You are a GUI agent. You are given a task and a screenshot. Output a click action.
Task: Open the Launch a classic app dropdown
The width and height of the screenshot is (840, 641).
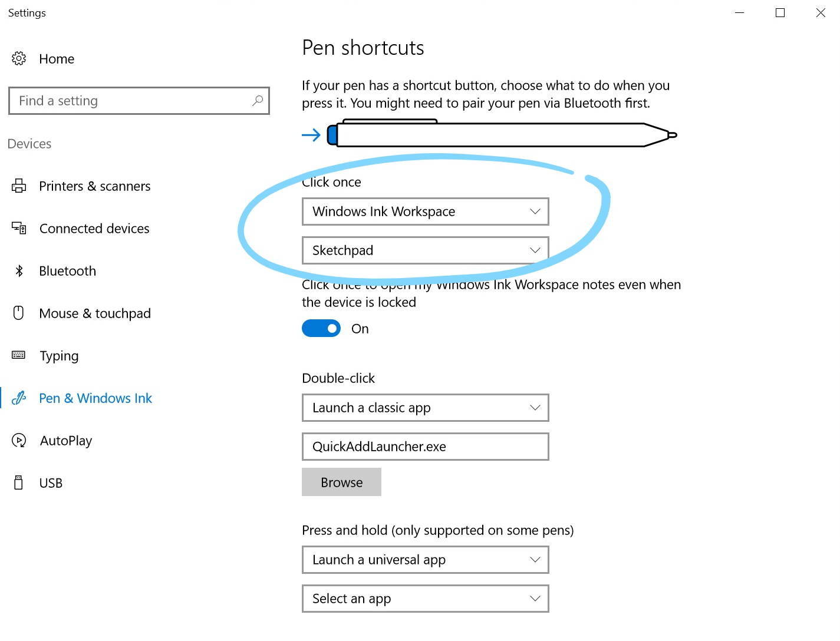coord(425,408)
